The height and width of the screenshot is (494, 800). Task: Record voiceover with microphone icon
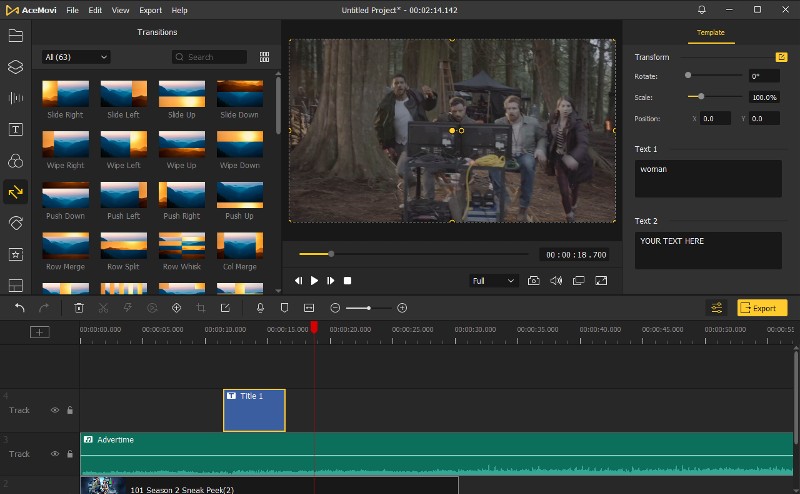tap(260, 308)
